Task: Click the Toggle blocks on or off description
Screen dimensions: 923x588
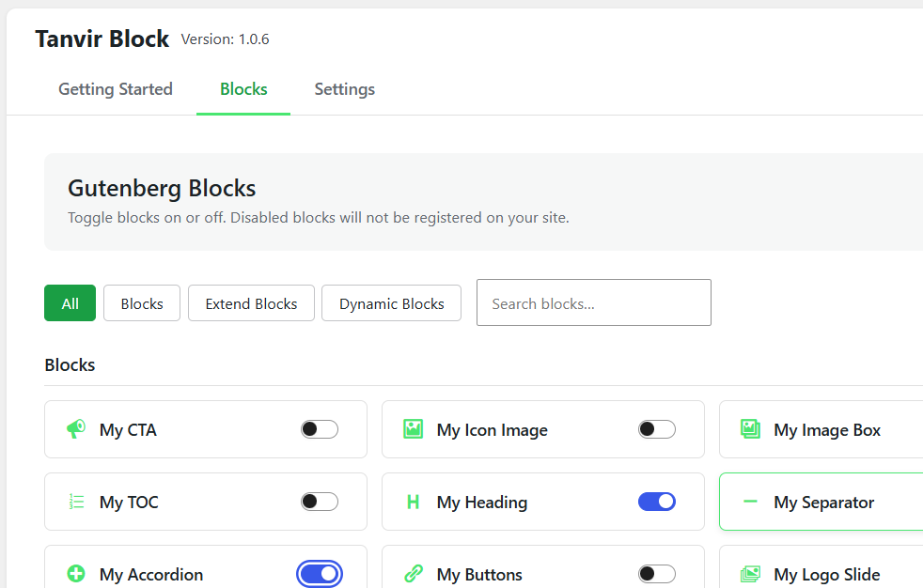Action: pyautogui.click(x=319, y=218)
